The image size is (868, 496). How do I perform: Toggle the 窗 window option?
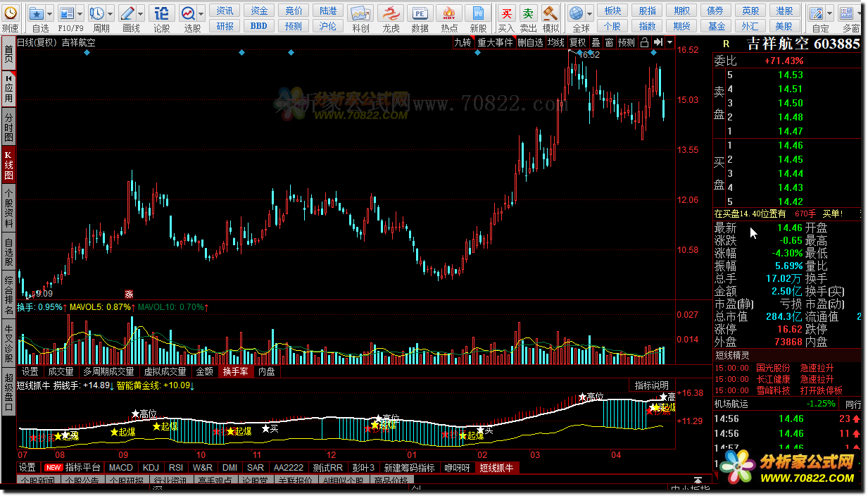pyautogui.click(x=609, y=42)
